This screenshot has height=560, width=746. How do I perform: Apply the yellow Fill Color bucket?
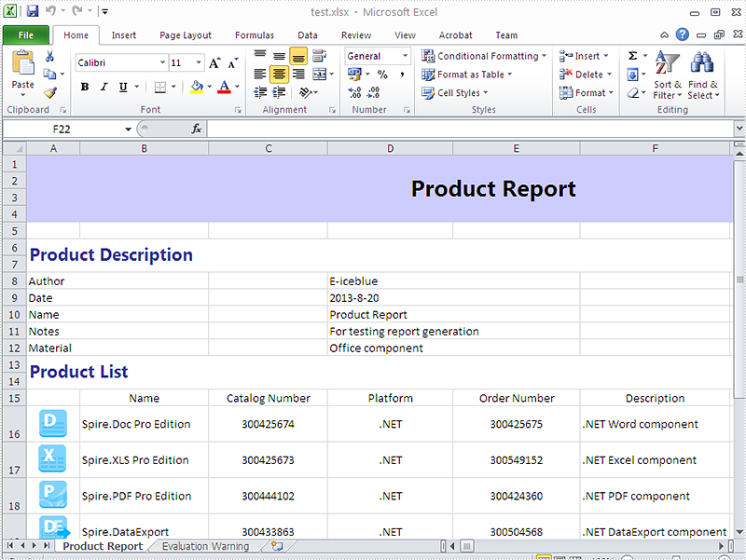(197, 87)
